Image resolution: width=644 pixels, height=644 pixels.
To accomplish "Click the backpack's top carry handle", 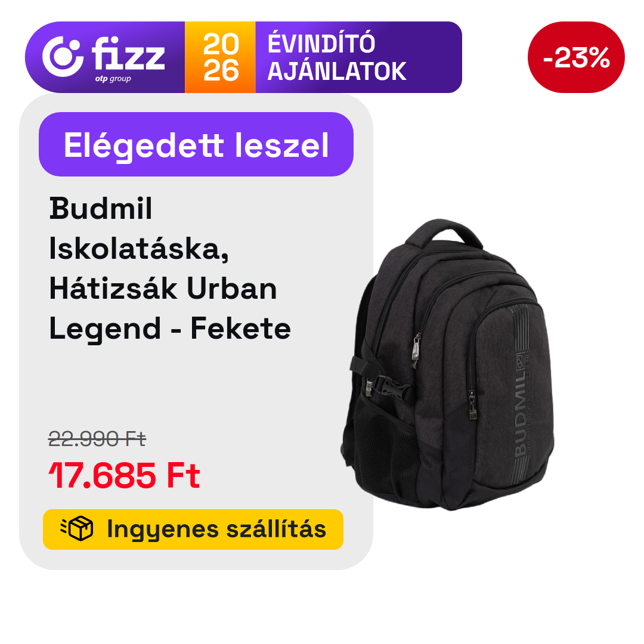I will [442, 232].
